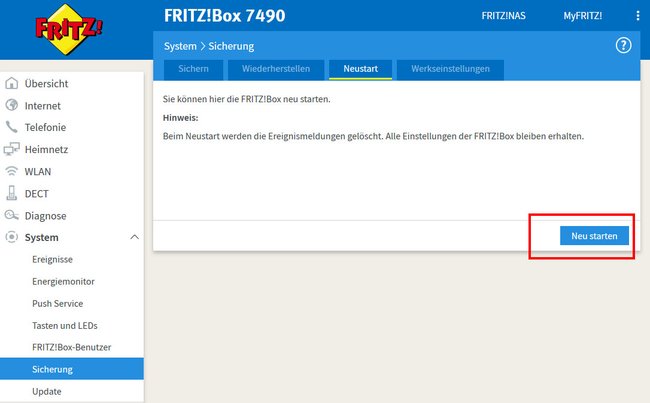The image size is (650, 403).
Task: Collapse the System menu chevron
Action: click(x=134, y=237)
